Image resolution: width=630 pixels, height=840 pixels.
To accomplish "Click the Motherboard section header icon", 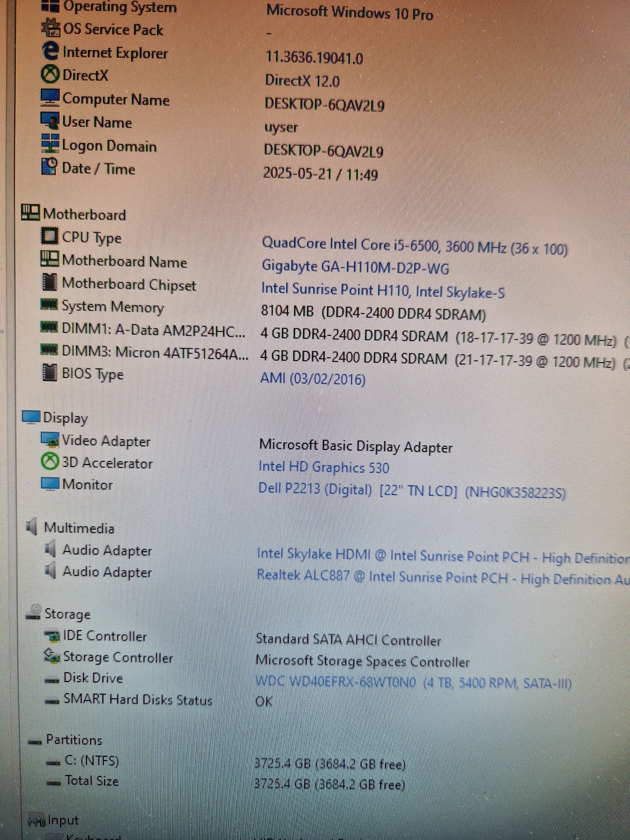I will [30, 212].
